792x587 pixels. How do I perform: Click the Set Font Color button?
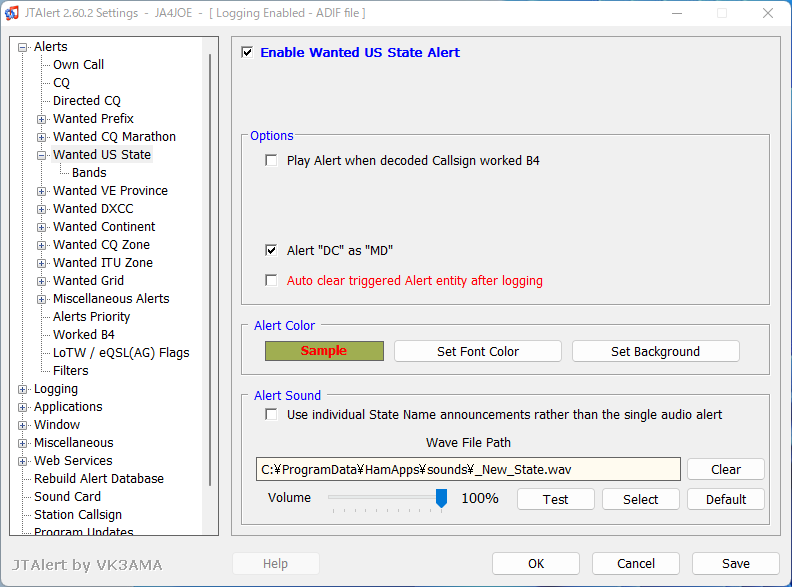click(478, 351)
